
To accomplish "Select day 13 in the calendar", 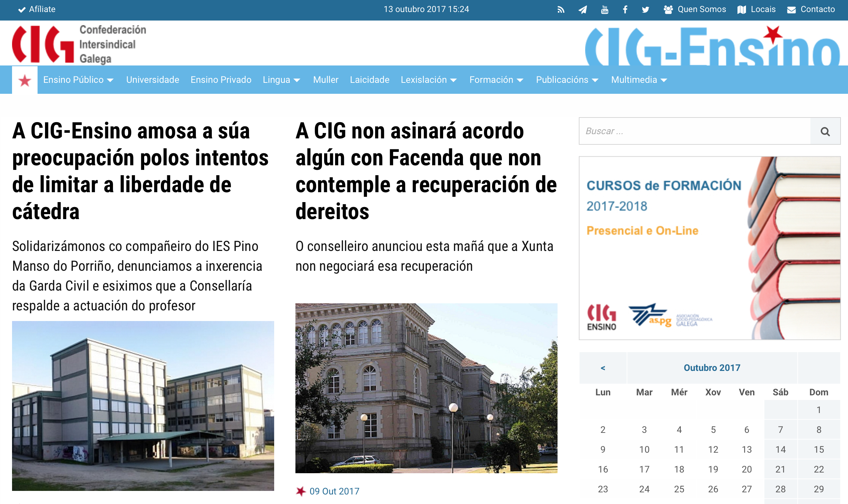I will point(747,449).
